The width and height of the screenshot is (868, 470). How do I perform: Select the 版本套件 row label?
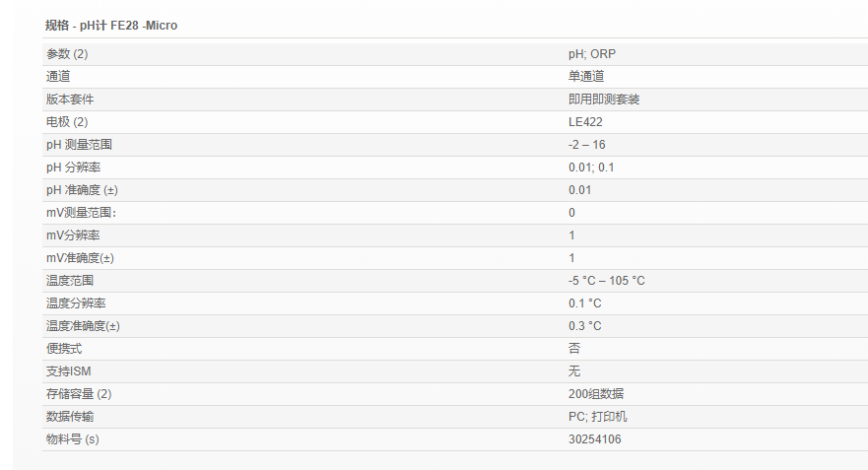70,100
